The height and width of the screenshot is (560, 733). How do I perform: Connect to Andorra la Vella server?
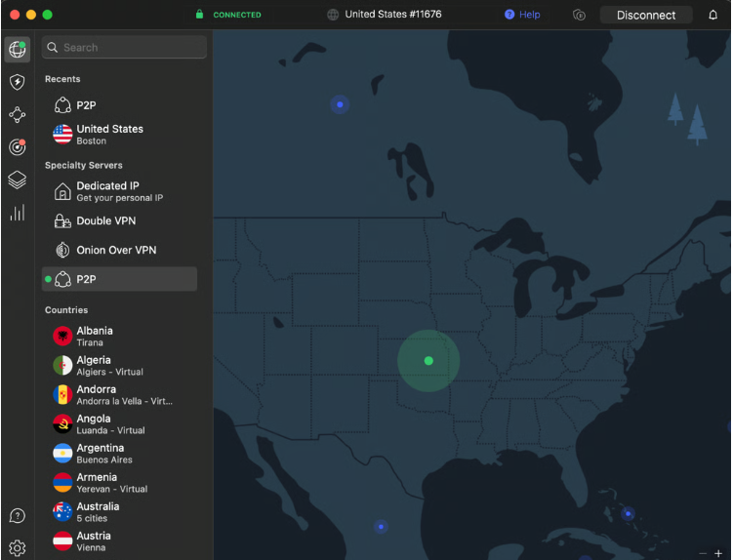point(119,394)
